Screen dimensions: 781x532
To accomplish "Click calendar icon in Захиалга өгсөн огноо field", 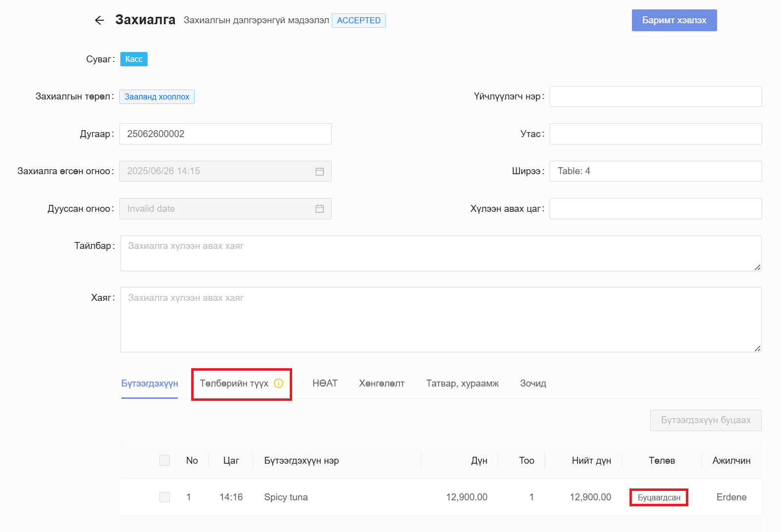I will click(x=319, y=171).
